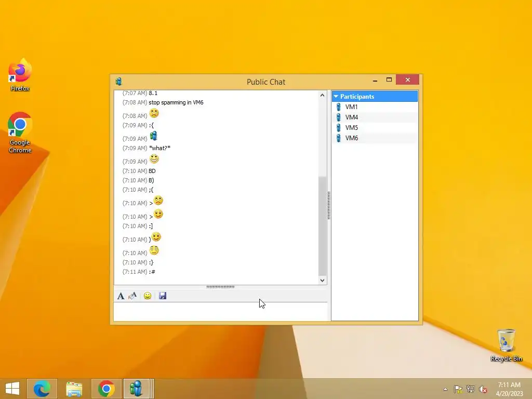Open the taskbar clock showing 7:11 AM
Viewport: 532px width, 399px height.
click(509, 389)
